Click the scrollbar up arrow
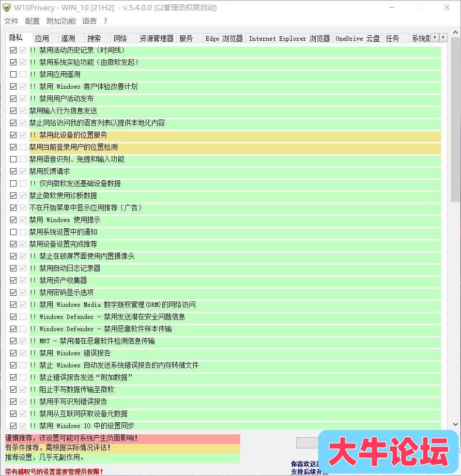This screenshot has width=461, height=476. [455, 32]
